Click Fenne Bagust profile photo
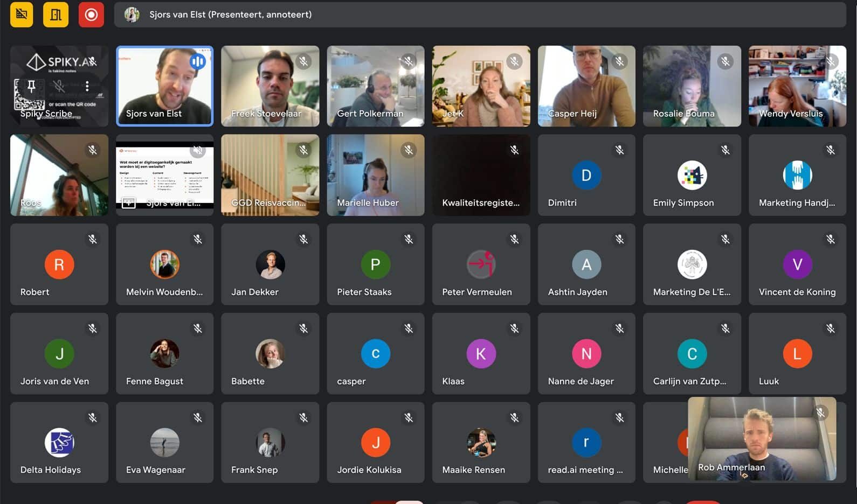The image size is (857, 504). (164, 353)
